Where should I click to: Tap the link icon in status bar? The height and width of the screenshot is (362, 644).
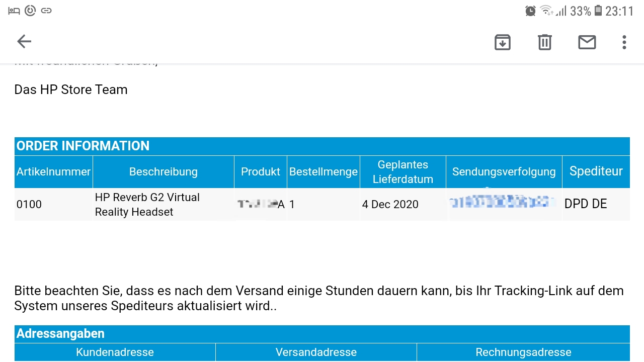[x=46, y=11]
